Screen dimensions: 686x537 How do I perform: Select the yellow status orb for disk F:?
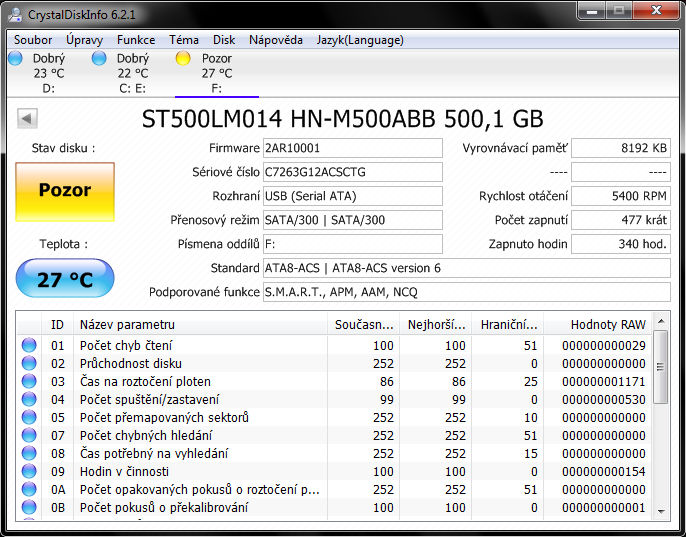(x=183, y=58)
